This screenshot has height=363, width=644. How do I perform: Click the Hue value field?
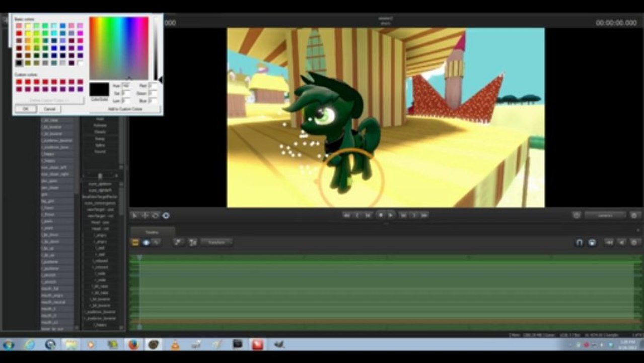pos(126,86)
